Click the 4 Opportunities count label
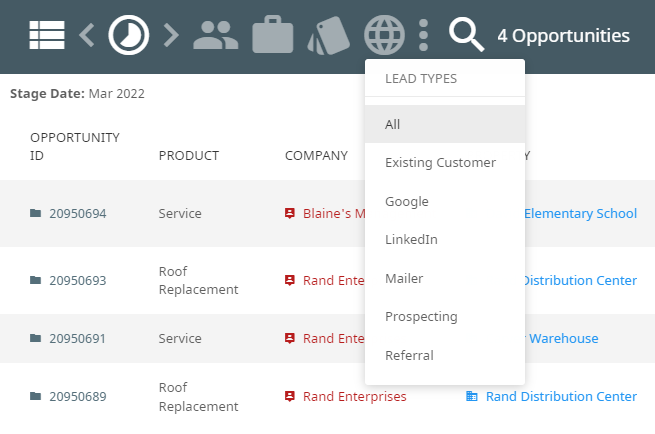Image resolution: width=655 pixels, height=434 pixels. pyautogui.click(x=564, y=36)
